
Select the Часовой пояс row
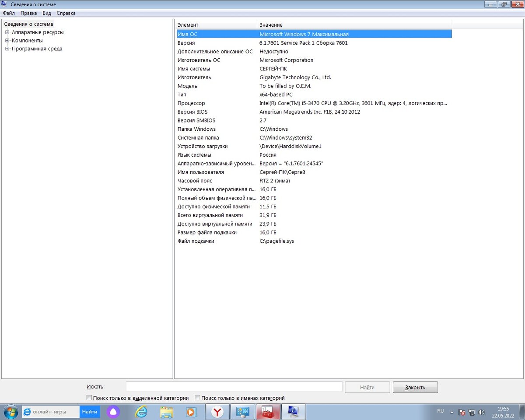point(314,181)
